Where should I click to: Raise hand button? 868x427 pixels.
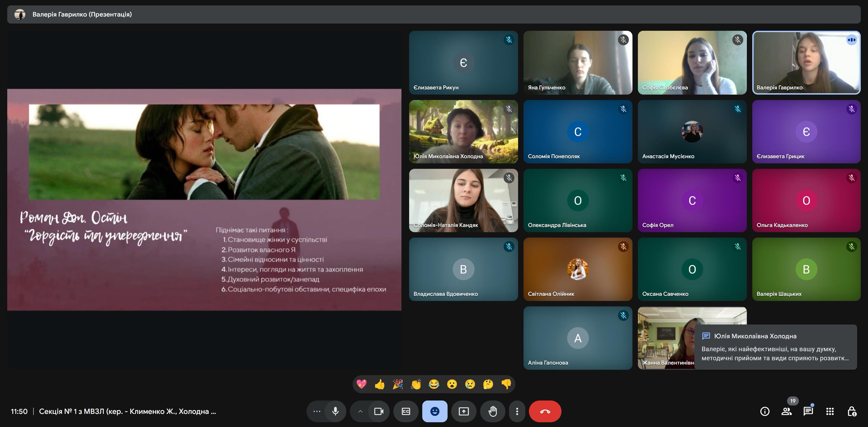tap(493, 411)
